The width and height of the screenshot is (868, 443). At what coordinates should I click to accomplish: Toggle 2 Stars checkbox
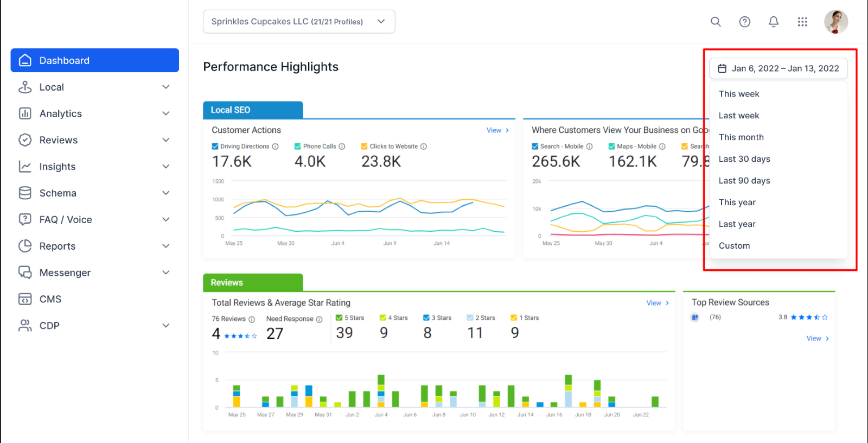(470, 318)
